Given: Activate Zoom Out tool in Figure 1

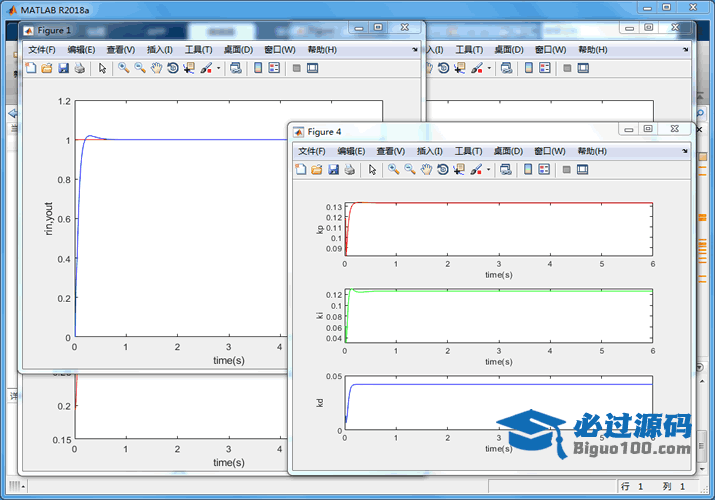Looking at the screenshot, I should (x=140, y=68).
